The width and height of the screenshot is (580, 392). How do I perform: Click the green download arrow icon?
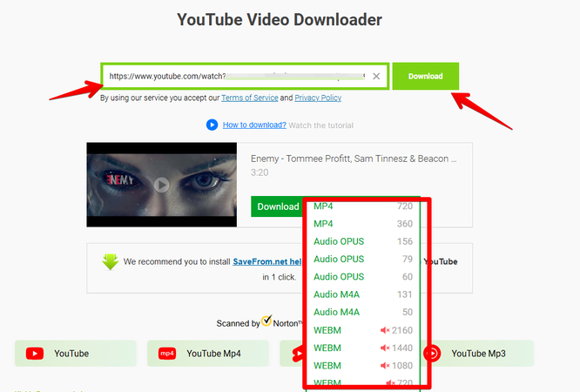tap(111, 261)
